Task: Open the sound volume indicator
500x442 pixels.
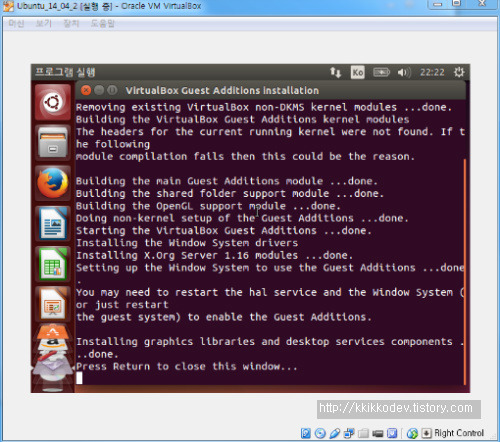Action: (x=404, y=72)
